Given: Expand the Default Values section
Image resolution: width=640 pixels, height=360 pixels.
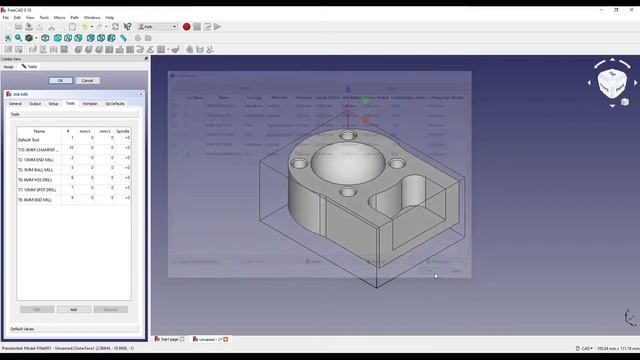Looking at the screenshot, I should [74, 329].
